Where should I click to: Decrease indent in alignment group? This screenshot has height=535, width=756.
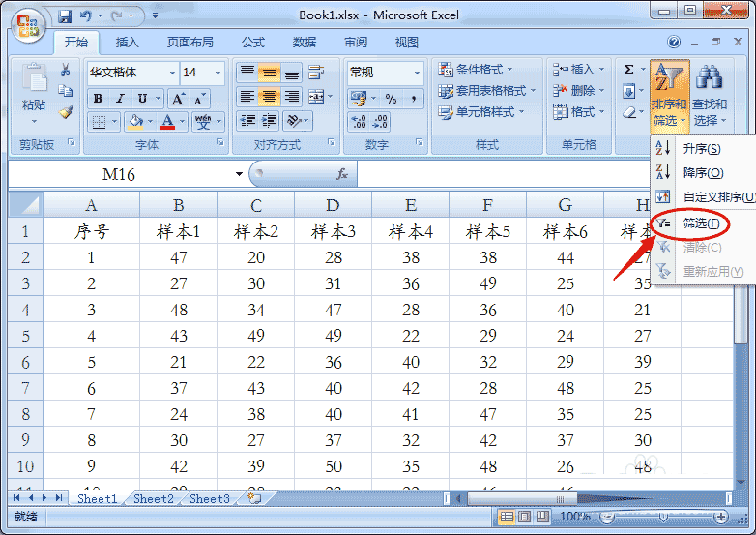point(247,121)
